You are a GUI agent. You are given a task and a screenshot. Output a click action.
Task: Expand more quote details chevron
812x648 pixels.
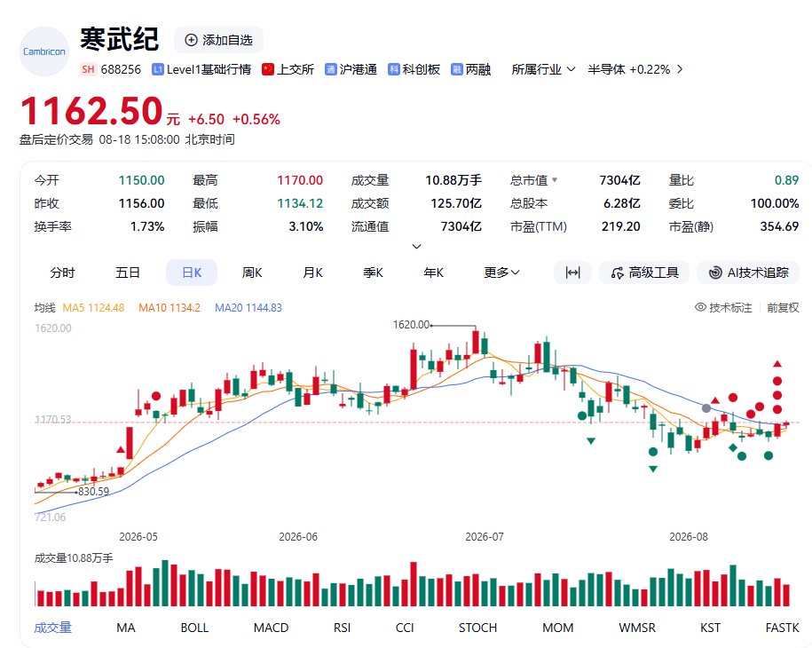click(416, 246)
